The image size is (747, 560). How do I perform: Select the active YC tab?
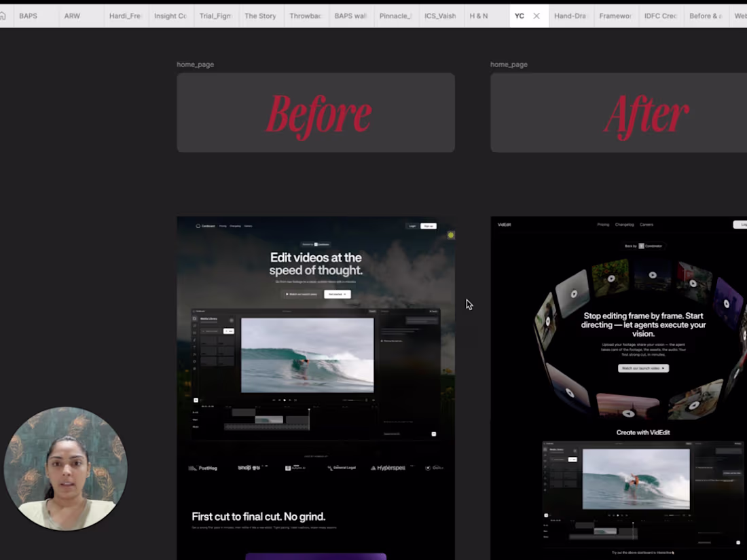click(x=520, y=16)
